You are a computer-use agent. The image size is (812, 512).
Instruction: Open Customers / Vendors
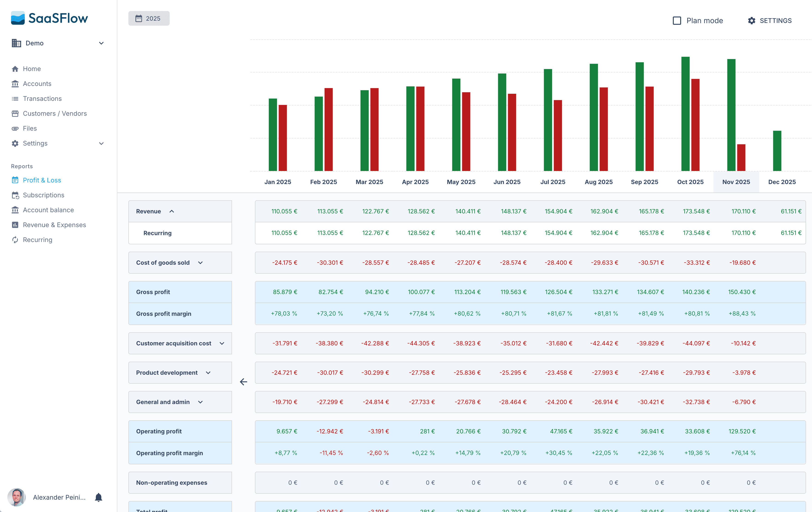tap(55, 113)
